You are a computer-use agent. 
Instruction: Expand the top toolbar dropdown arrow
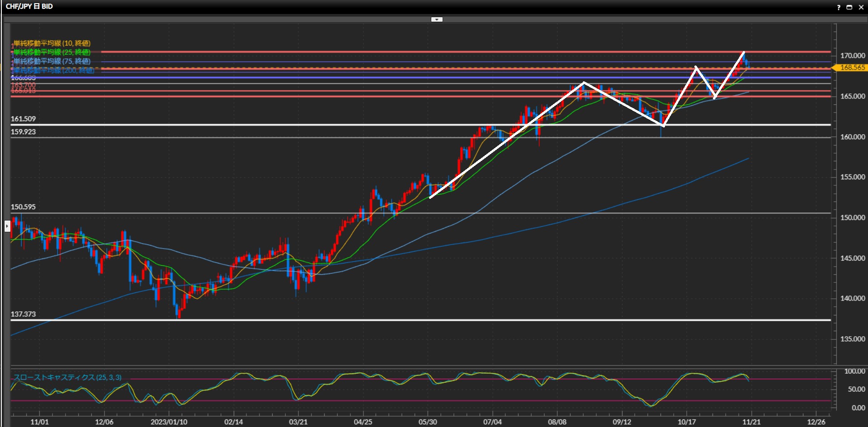pos(437,19)
